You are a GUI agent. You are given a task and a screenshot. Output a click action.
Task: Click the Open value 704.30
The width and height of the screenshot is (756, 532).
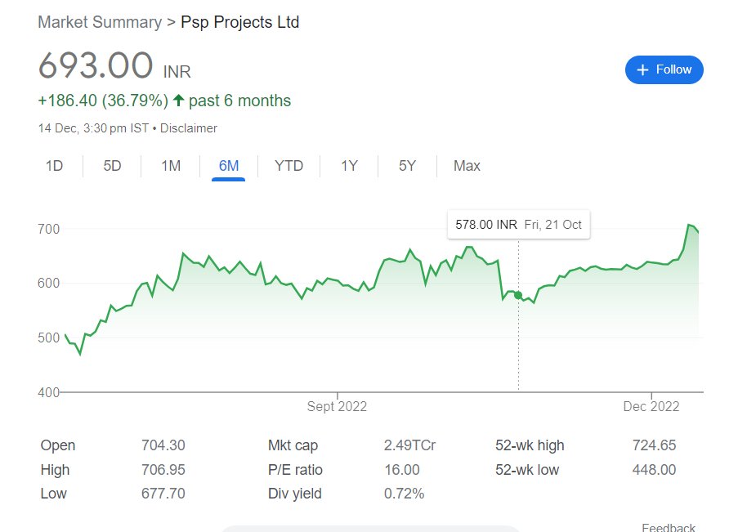163,445
